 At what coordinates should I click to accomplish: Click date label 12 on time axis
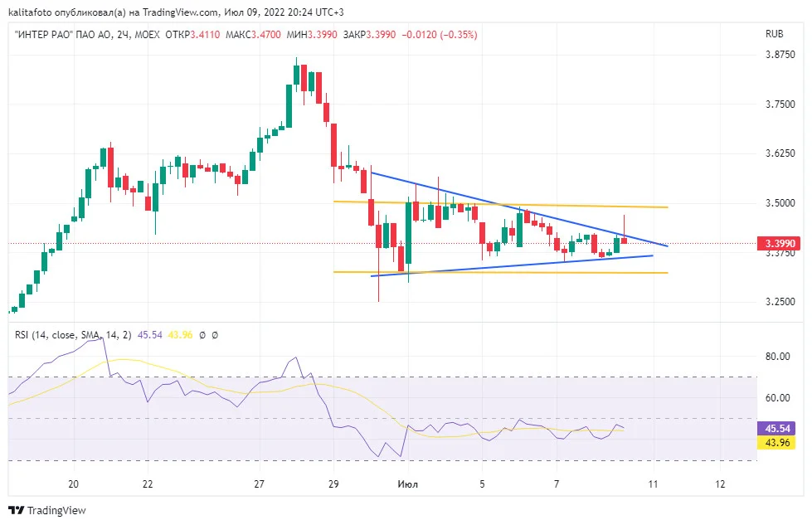pyautogui.click(x=720, y=484)
